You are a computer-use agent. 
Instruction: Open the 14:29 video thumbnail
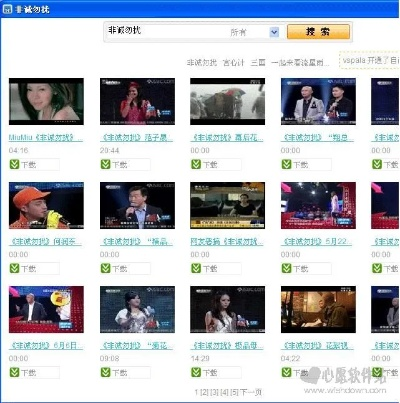(228, 310)
